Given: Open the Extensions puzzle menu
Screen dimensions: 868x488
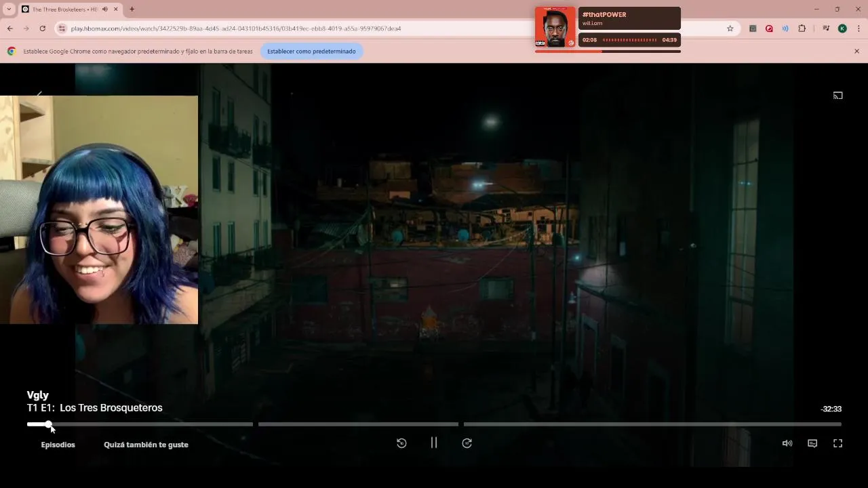Looking at the screenshot, I should click(x=802, y=28).
